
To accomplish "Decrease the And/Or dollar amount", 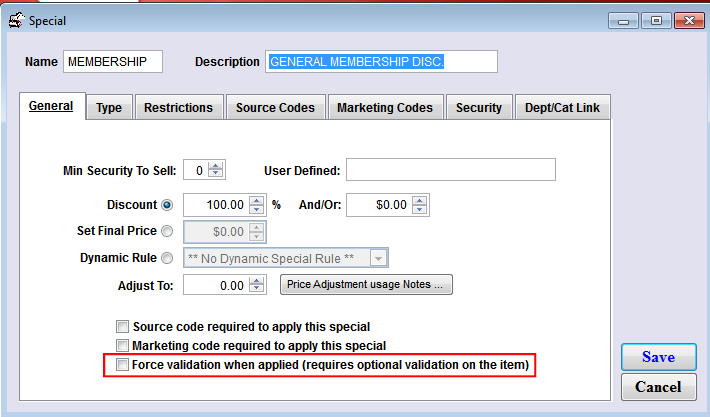I will [420, 209].
